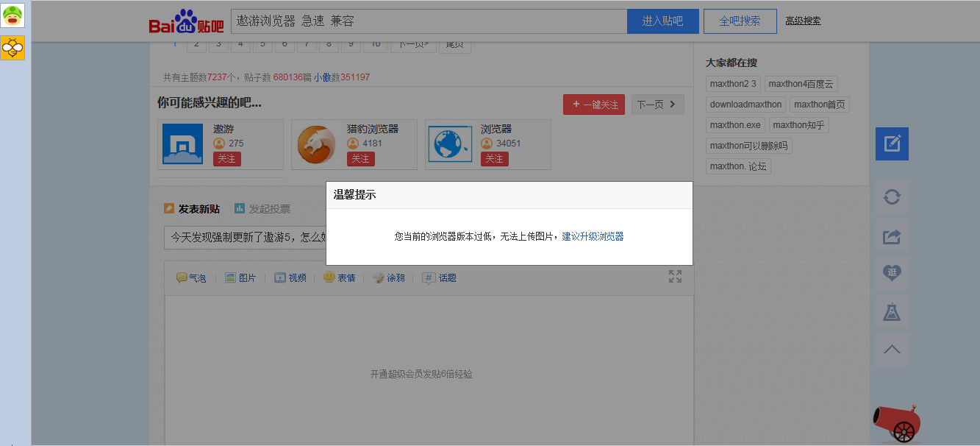
Task: Click the green mushroom icon in the left sidebar
Action: [12, 15]
